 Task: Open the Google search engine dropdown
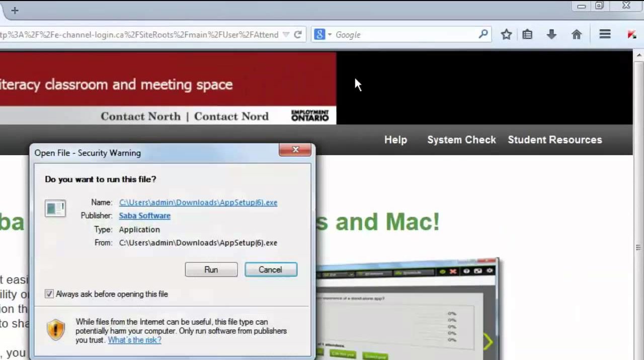(x=323, y=35)
